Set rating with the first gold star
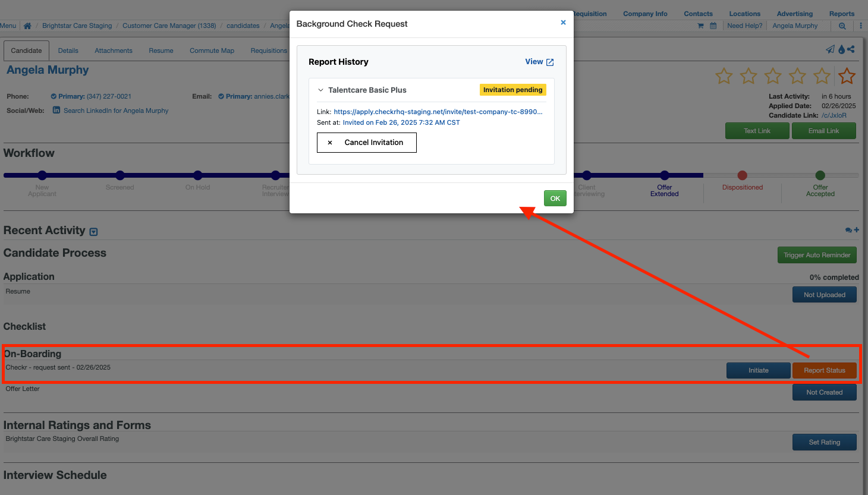This screenshot has height=495, width=868. (724, 76)
